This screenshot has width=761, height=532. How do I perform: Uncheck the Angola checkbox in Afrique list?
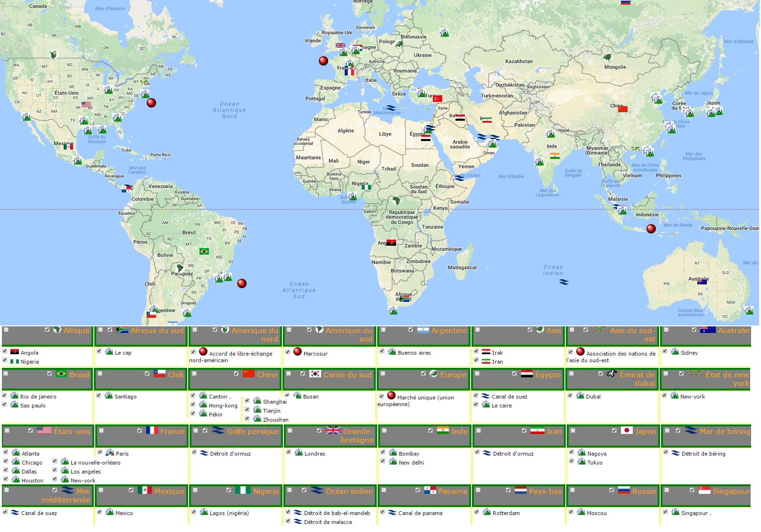point(5,351)
